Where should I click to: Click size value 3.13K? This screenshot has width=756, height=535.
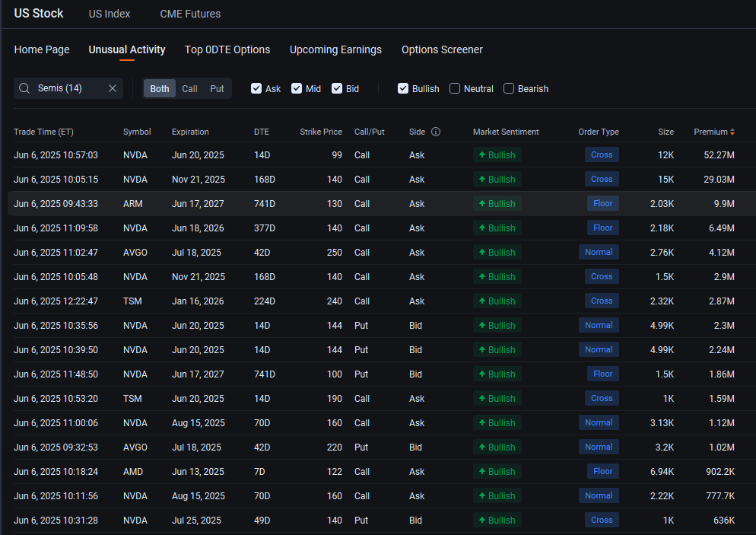point(662,422)
